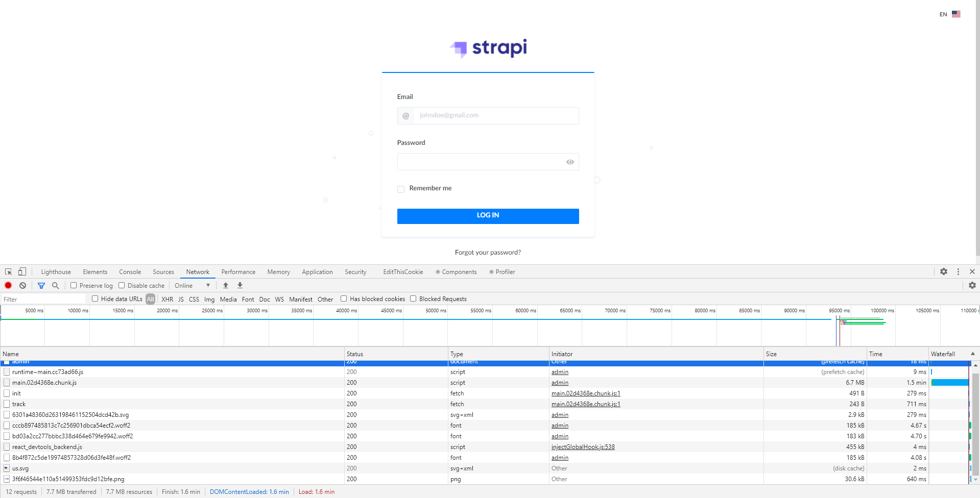Open Network panel settings gear
This screenshot has width=980, height=498.
pyautogui.click(x=972, y=286)
